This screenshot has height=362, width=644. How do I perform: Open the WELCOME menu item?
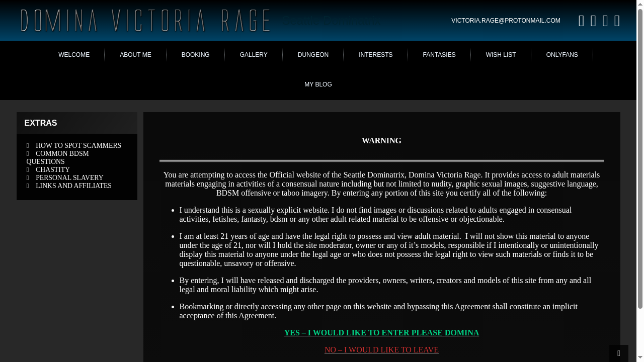[x=73, y=55]
